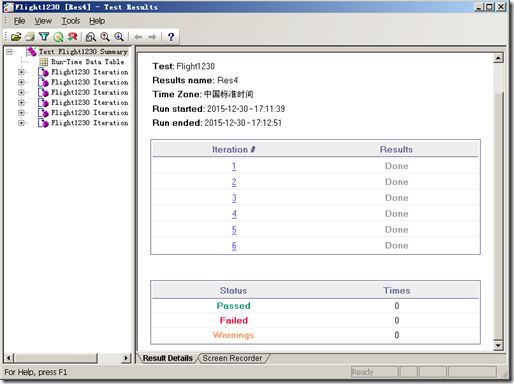Open Help via the question mark icon
This screenshot has height=384, width=514.
[x=171, y=37]
